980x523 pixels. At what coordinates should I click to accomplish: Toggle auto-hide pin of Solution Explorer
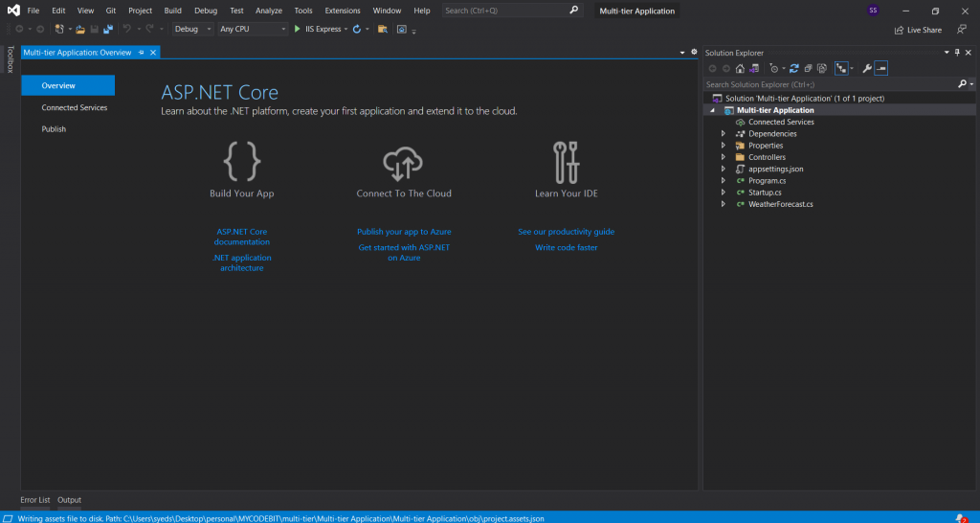(x=957, y=53)
